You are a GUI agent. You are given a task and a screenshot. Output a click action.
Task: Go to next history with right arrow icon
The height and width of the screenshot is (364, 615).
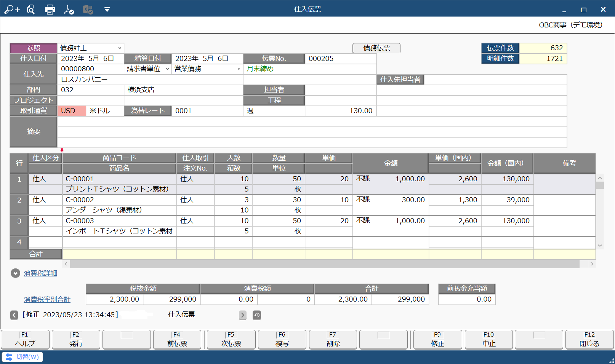(243, 315)
